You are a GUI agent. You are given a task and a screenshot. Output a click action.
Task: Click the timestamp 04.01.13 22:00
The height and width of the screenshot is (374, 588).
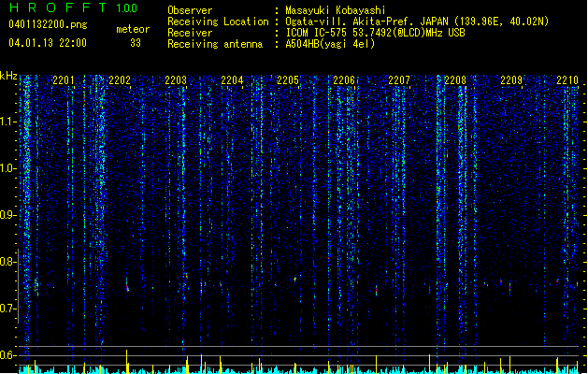[48, 43]
